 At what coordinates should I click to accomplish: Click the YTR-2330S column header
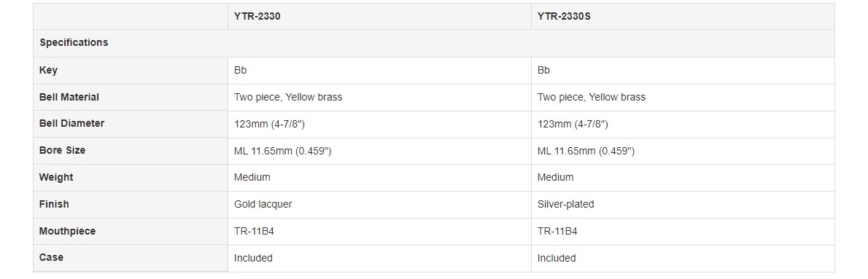(564, 17)
